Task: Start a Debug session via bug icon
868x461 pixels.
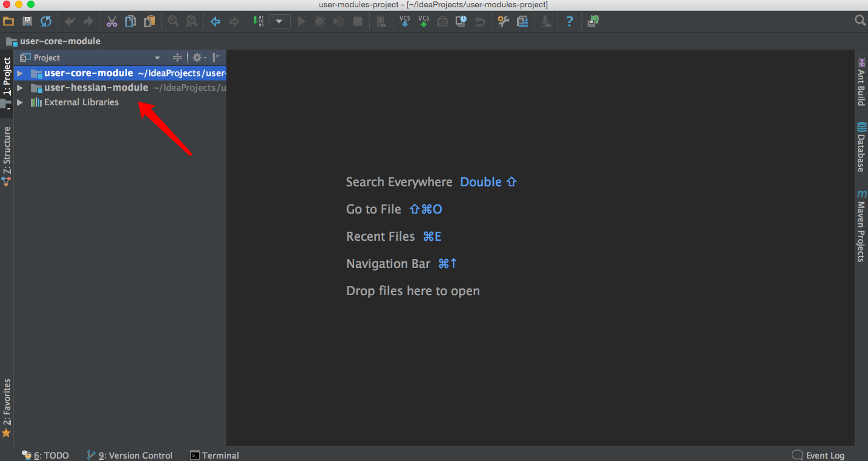Action: tap(320, 21)
